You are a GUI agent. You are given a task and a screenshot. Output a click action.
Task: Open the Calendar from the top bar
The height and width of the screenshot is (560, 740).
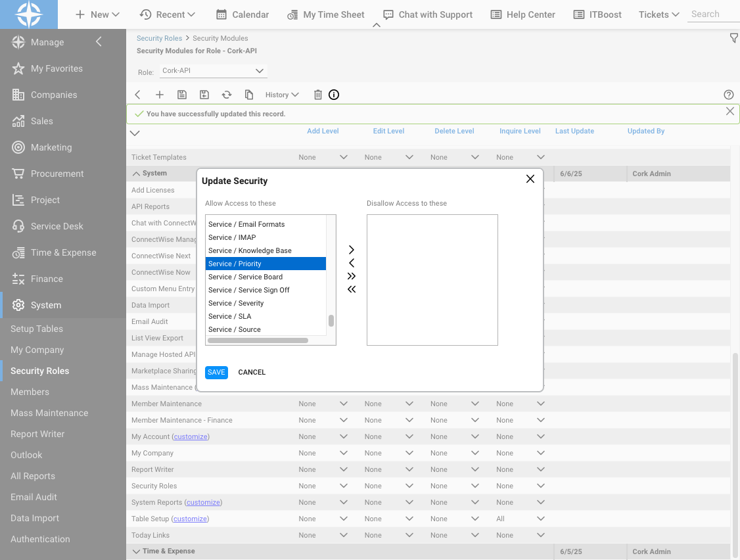coord(243,14)
